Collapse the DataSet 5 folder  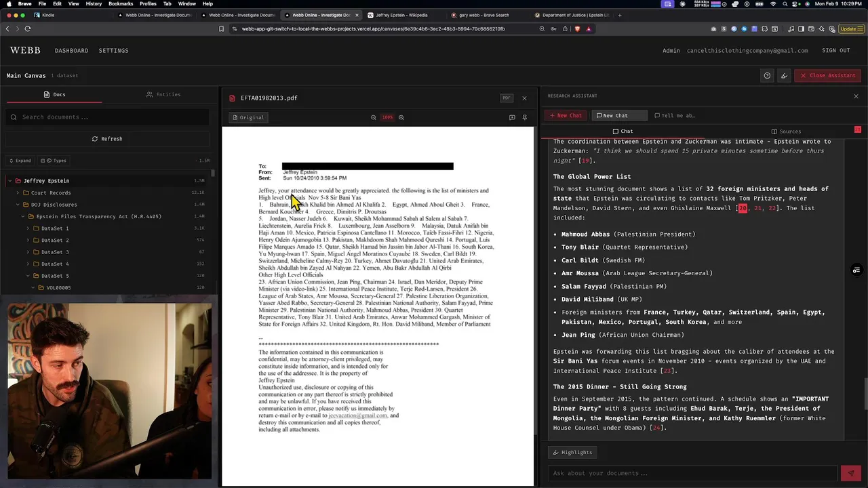[28, 276]
